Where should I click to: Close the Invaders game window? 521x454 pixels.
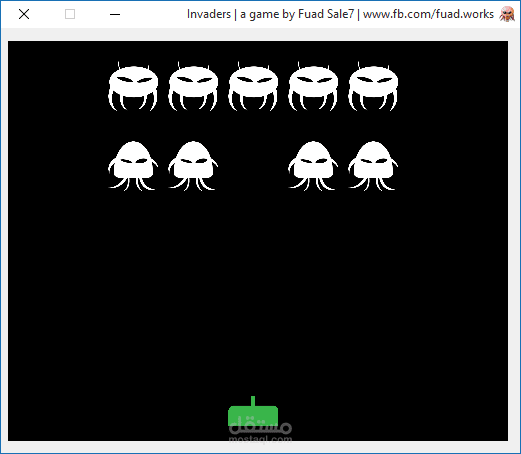(24, 14)
